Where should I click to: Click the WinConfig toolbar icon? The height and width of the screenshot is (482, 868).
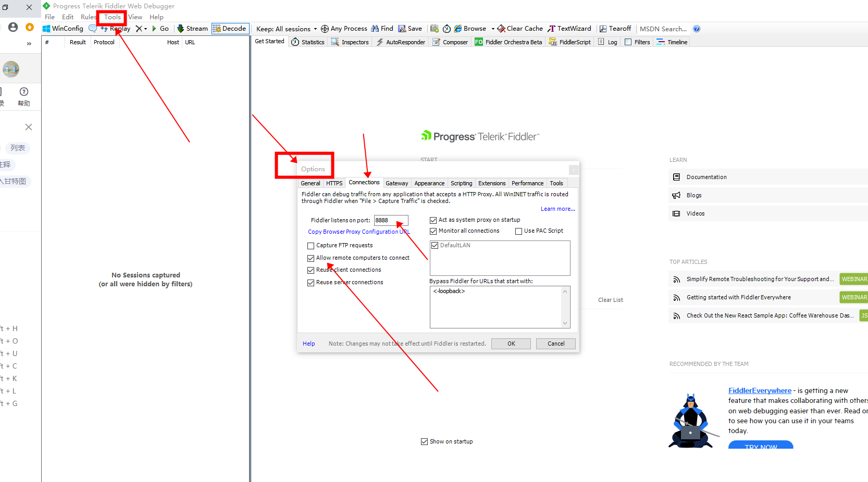(x=63, y=29)
